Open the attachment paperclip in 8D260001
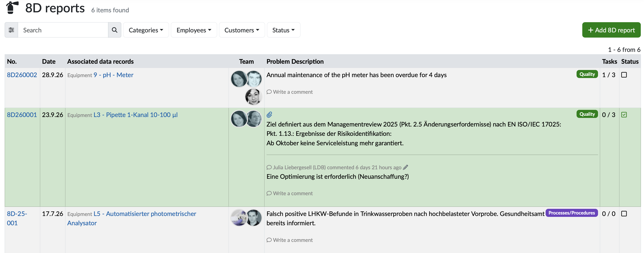 (269, 115)
